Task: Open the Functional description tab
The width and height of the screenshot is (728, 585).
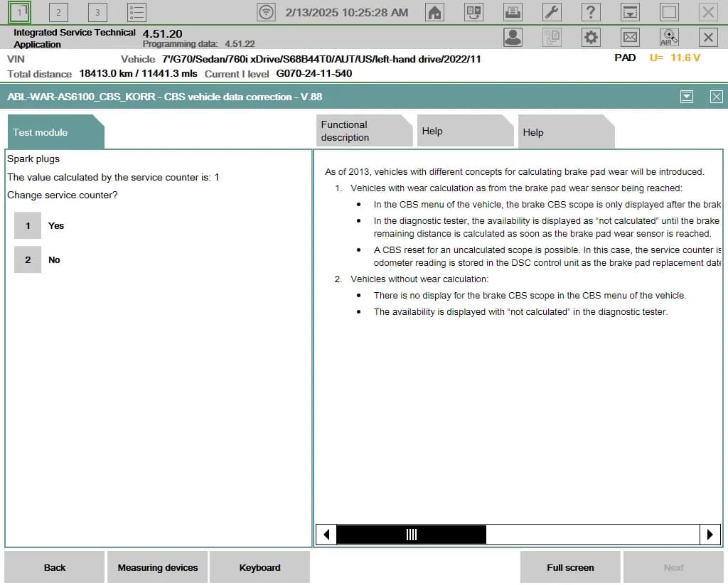Action: (x=364, y=131)
